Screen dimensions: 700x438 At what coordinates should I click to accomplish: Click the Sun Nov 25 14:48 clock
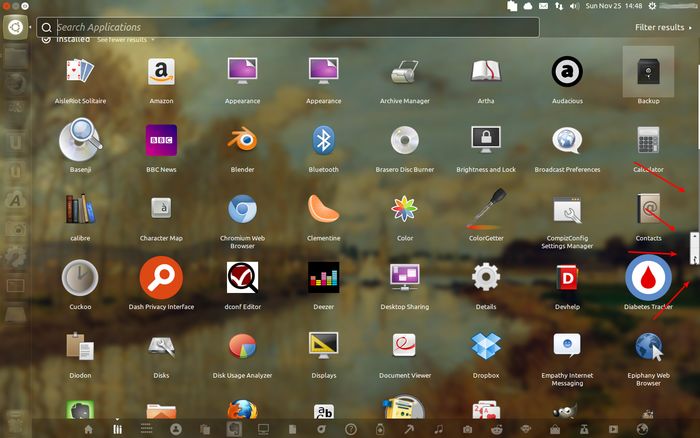(x=614, y=6)
